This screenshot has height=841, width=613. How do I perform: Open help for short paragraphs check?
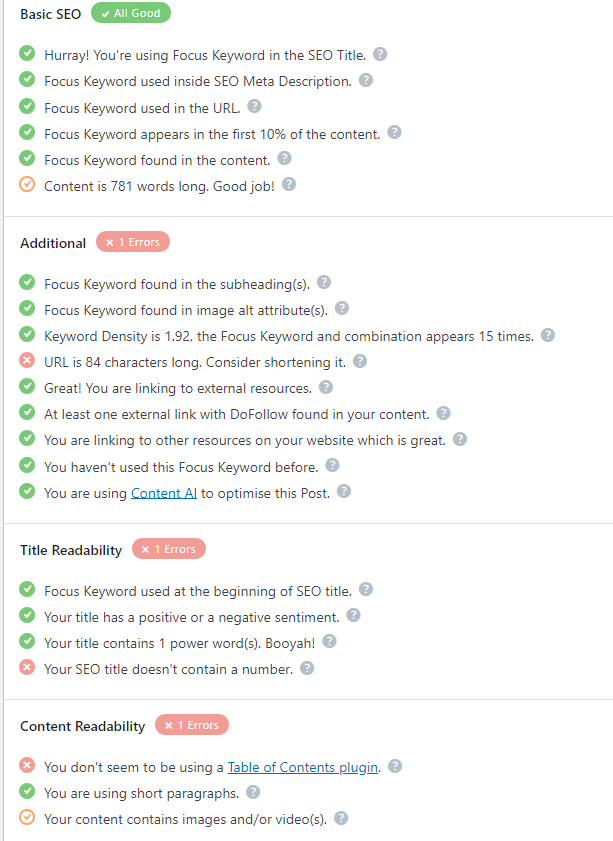pyautogui.click(x=253, y=792)
